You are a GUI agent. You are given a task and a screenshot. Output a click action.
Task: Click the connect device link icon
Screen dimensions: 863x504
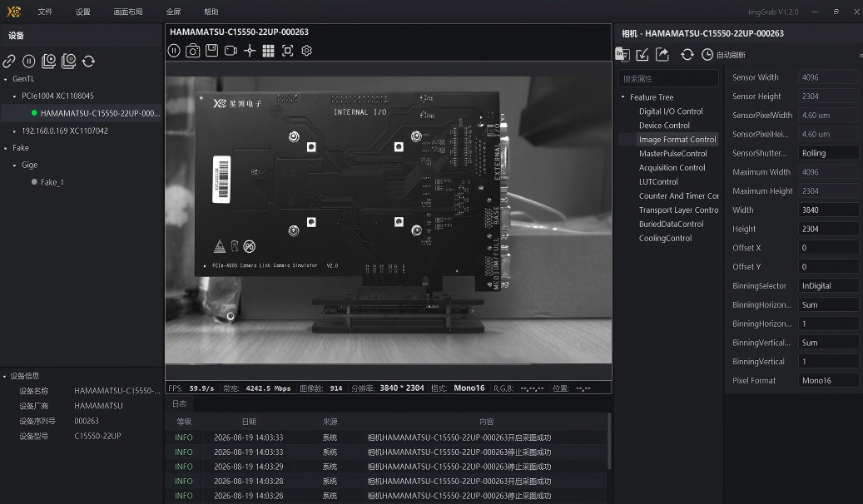9,61
